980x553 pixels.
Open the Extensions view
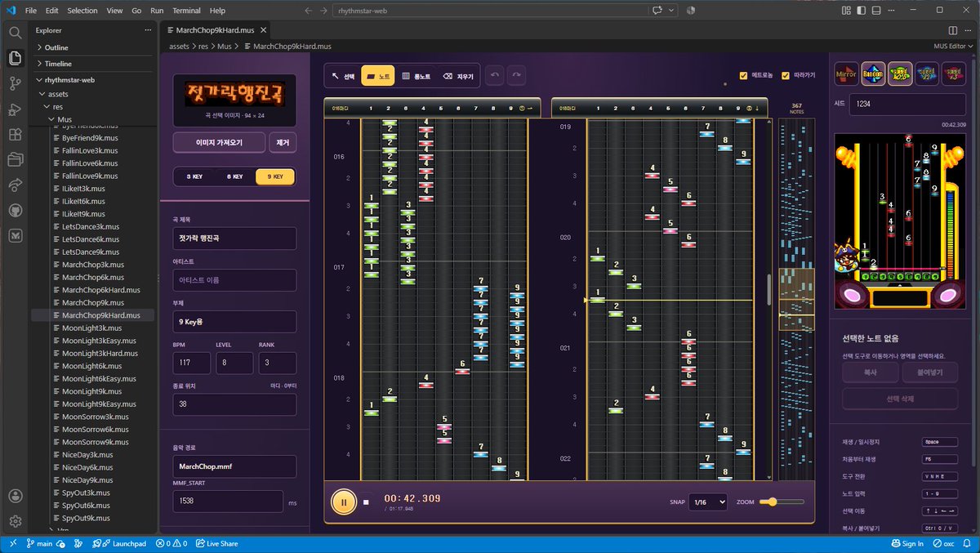tap(15, 135)
